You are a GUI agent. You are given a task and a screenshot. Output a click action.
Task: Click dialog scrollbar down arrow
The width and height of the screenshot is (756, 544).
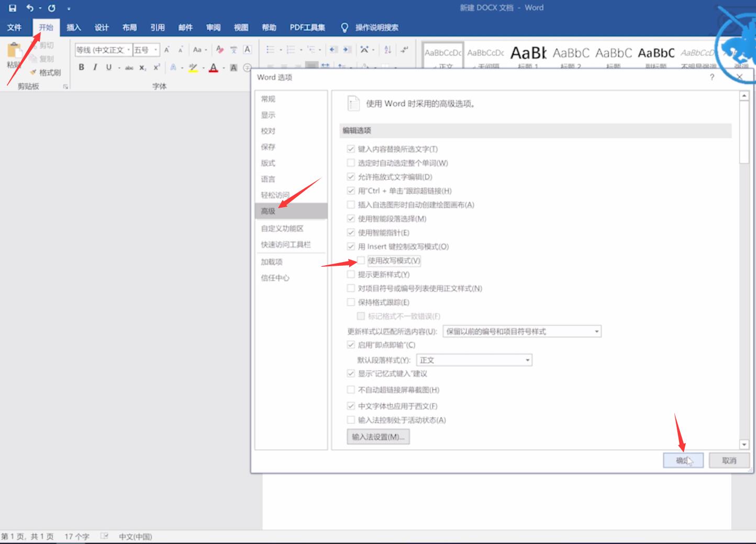click(x=744, y=444)
